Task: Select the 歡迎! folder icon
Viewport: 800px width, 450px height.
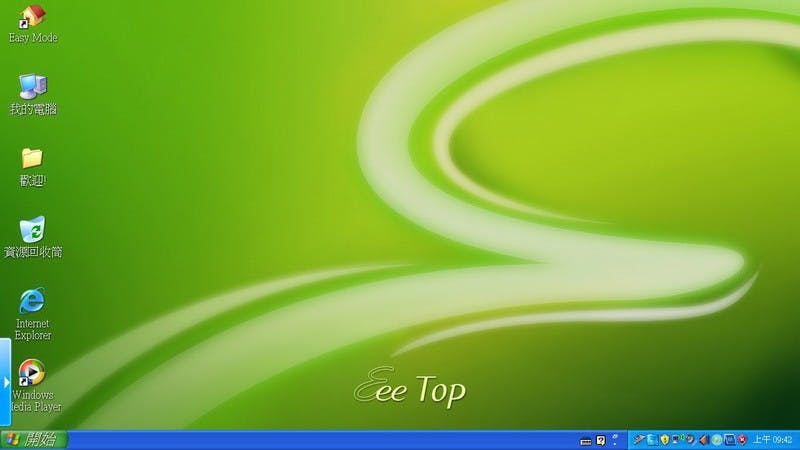Action: coord(32,158)
